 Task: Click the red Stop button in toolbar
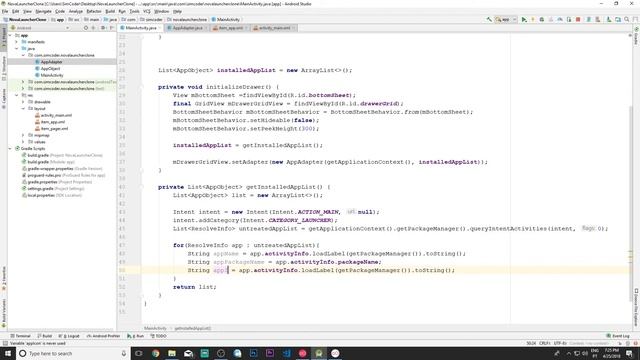578,19
